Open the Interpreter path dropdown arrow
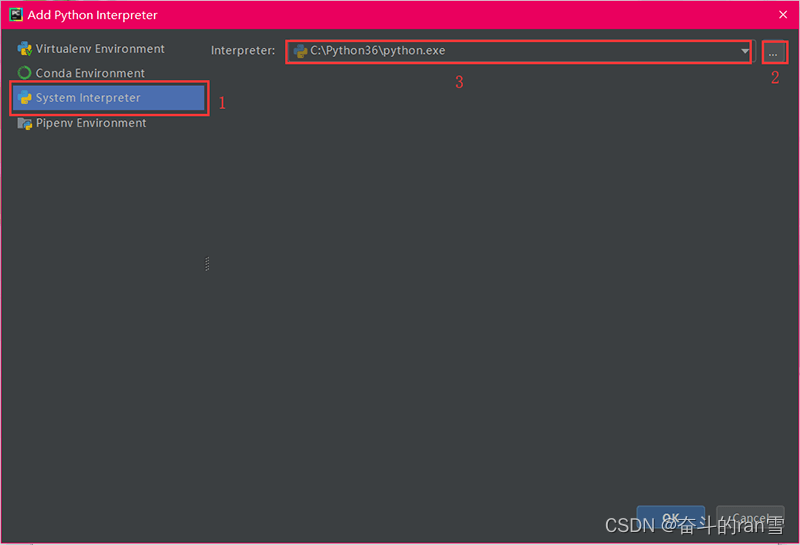Image resolution: width=800 pixels, height=545 pixels. click(x=745, y=51)
